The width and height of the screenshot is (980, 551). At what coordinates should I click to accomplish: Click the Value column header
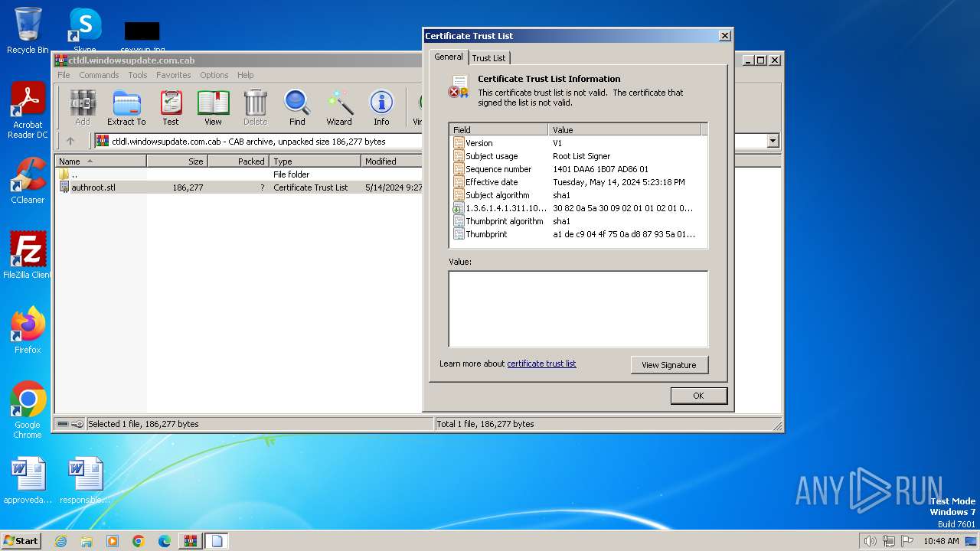626,130
